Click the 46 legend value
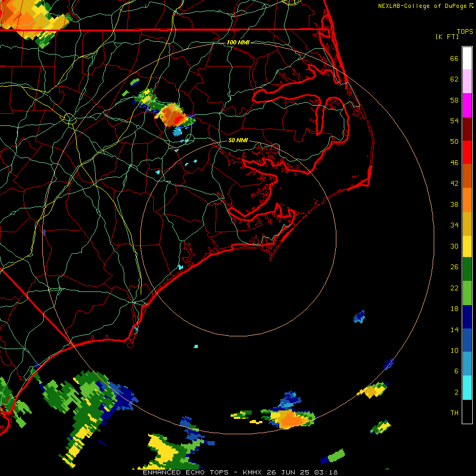This screenshot has width=476, height=476. [x=454, y=163]
